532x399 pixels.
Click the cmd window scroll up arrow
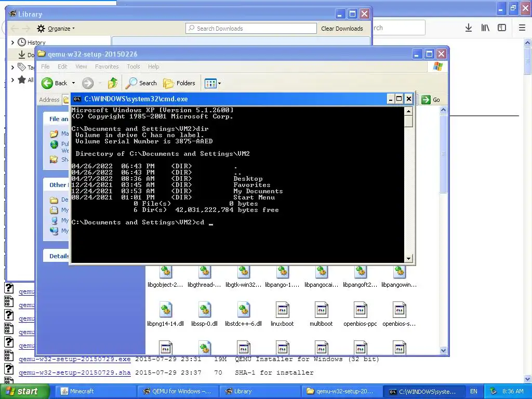pyautogui.click(x=408, y=111)
